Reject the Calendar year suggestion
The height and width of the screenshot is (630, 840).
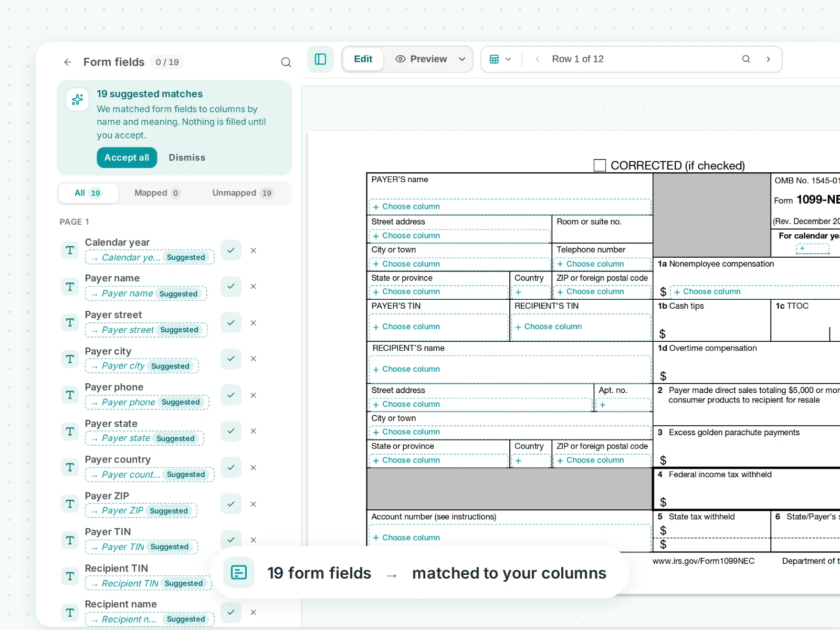(253, 250)
